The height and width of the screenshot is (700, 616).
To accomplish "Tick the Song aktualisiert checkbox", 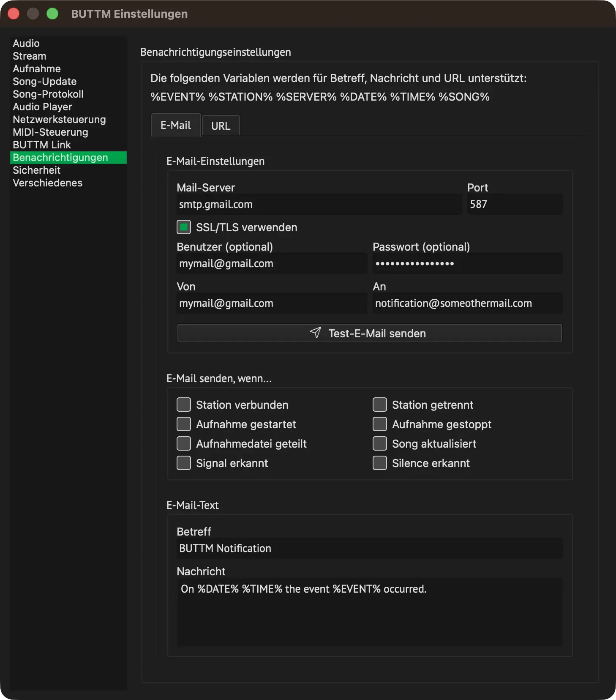I will click(380, 443).
